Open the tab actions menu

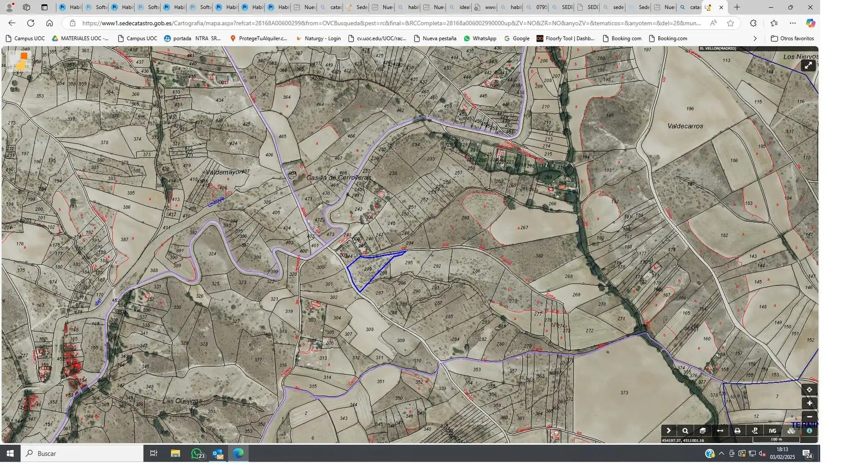click(x=44, y=7)
